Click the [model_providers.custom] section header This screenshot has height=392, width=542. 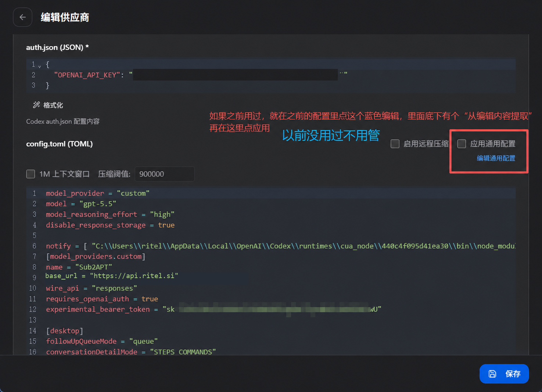point(96,256)
